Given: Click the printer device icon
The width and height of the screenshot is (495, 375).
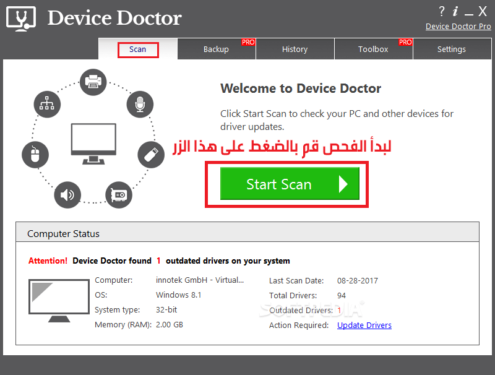Looking at the screenshot, I should pos(93,82).
